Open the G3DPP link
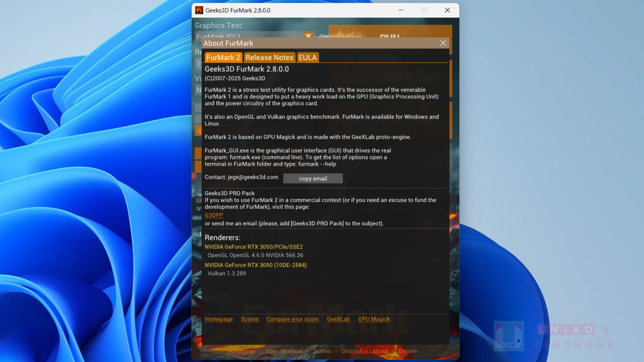This screenshot has height=362, width=644. tap(214, 215)
